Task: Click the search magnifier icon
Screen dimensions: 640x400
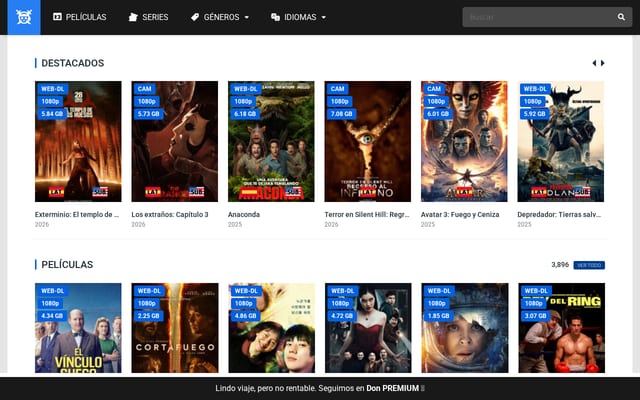Action: tap(621, 17)
